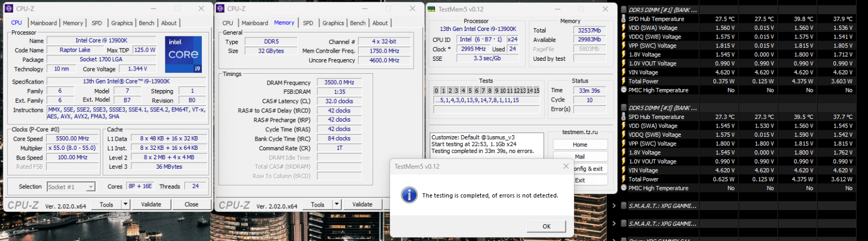
Task: Click Validate button in CPU-Z Memory window
Action: click(362, 204)
